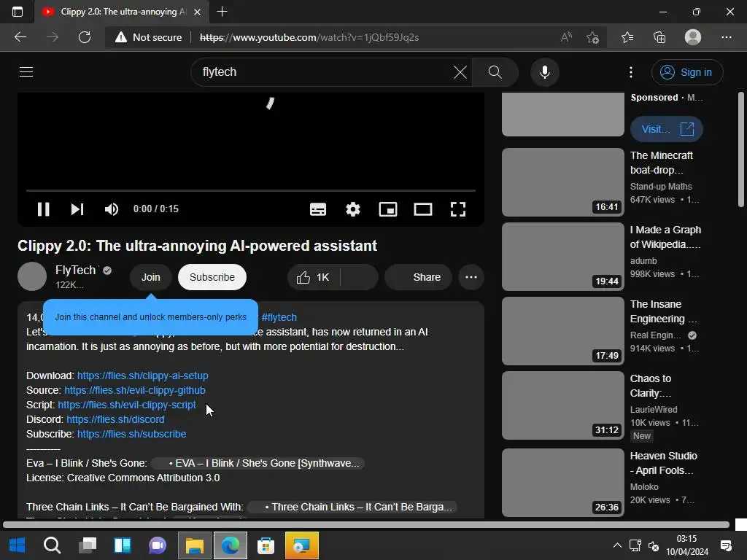Open the evil-clippy-github source link

pos(135,391)
